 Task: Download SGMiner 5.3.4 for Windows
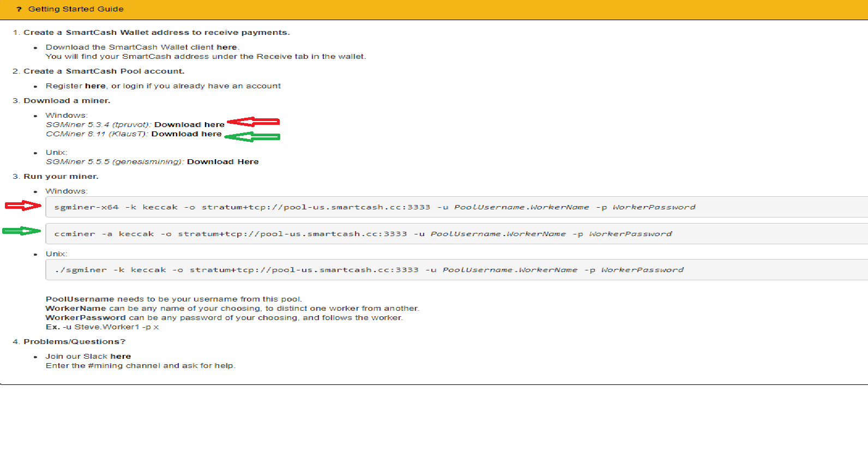(x=189, y=125)
